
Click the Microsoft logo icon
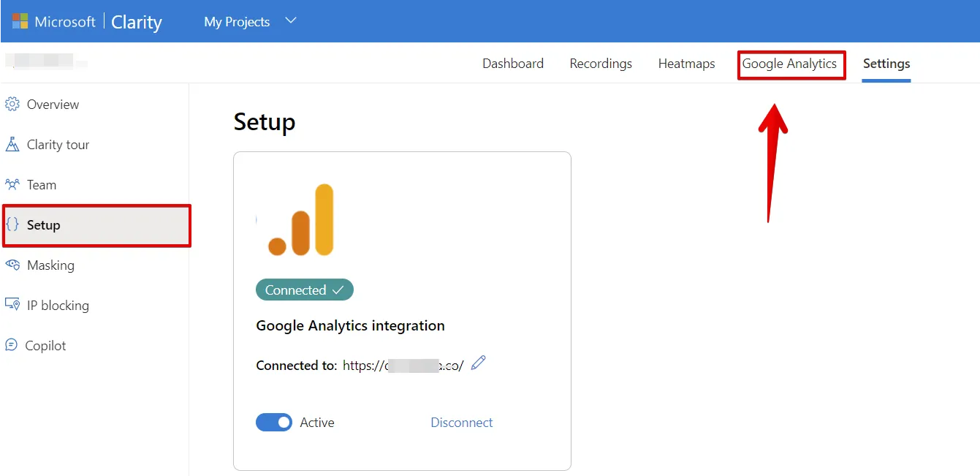(20, 21)
